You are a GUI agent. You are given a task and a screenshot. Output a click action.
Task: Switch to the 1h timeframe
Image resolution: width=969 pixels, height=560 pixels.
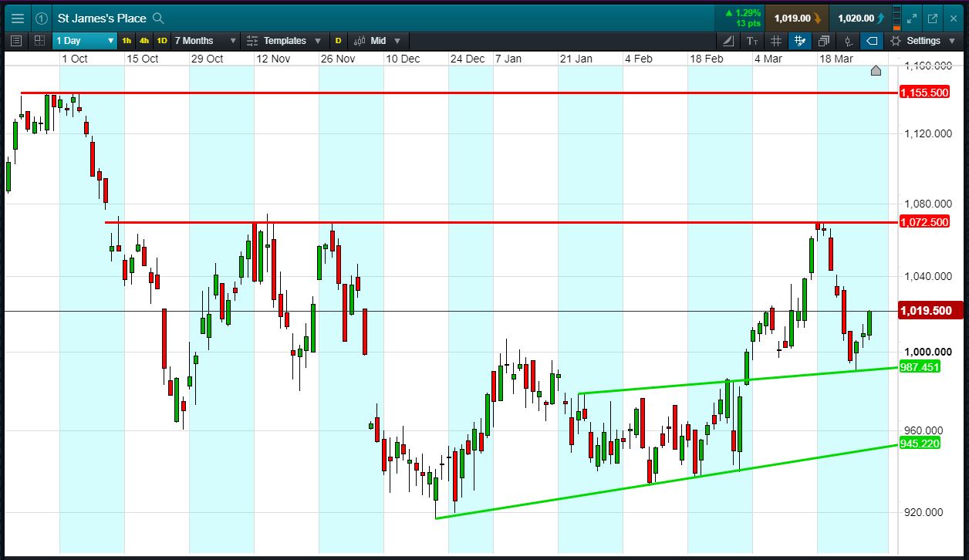pyautogui.click(x=127, y=41)
